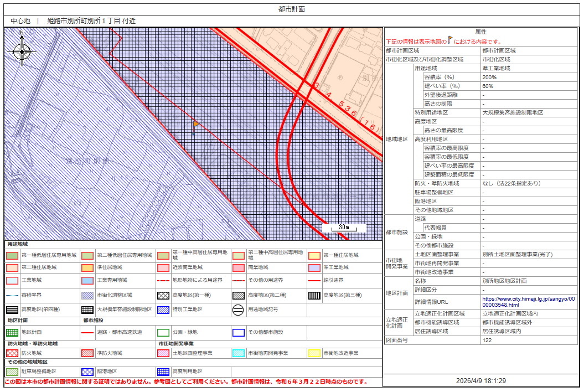The image size is (584, 392).
Task: Click the 高度地区(第三種) striped legend icon
Action: (x=314, y=295)
